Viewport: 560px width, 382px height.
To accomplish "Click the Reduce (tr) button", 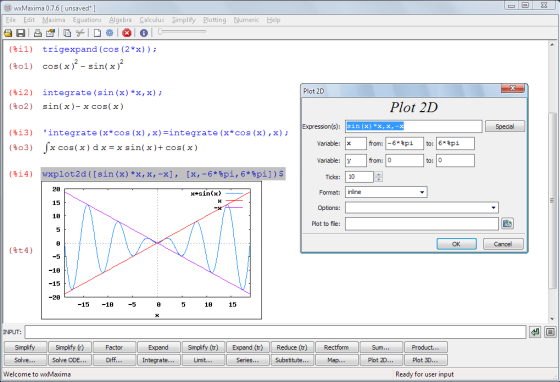I will pyautogui.click(x=292, y=347).
